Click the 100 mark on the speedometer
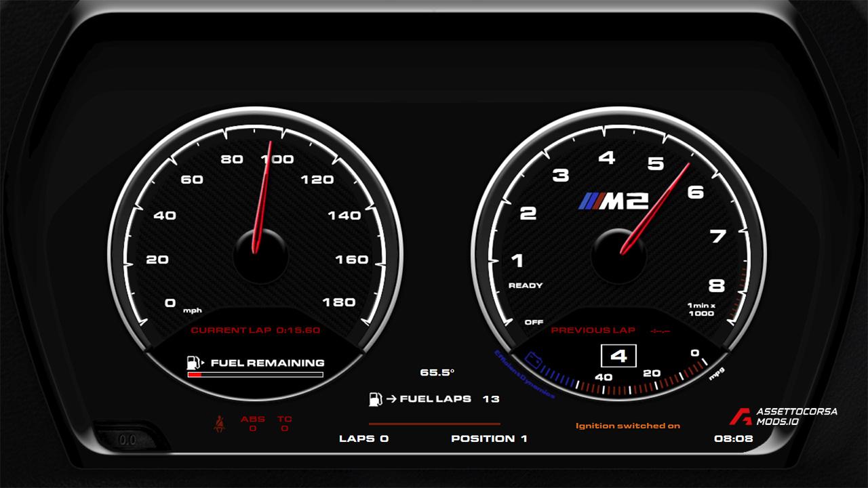 coord(278,159)
